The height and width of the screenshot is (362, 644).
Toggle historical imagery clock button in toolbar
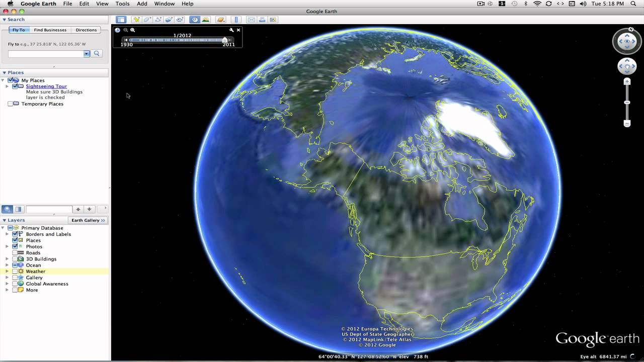[195, 20]
